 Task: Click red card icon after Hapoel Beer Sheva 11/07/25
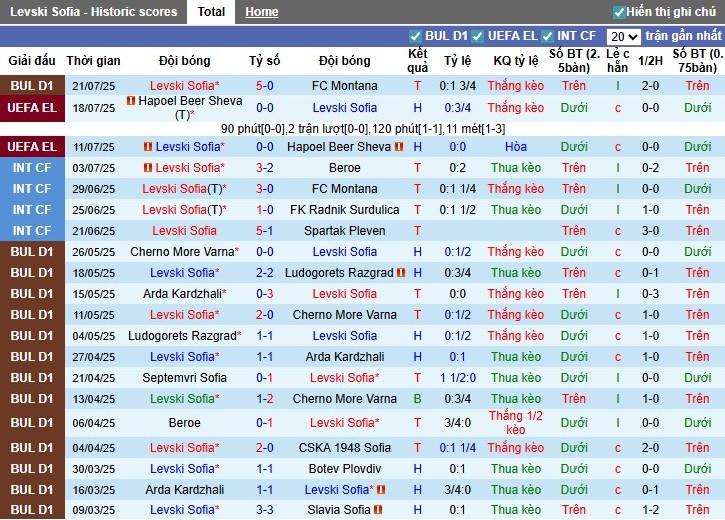tap(399, 147)
